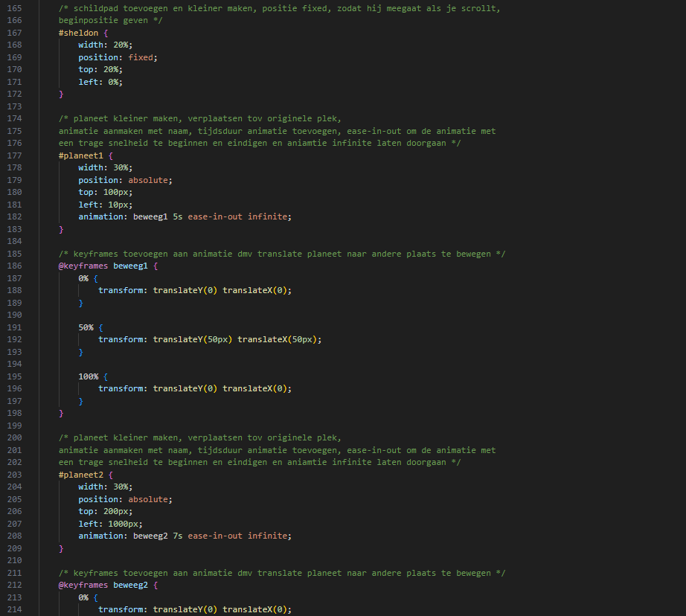The image size is (686, 616).
Task: Click the '0%' keyframe on line 213
Action: coord(83,597)
